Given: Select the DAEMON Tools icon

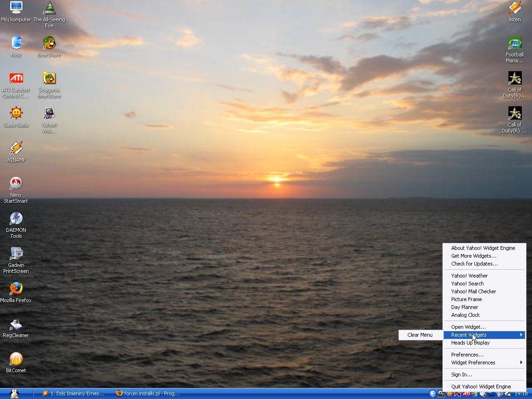Looking at the screenshot, I should pyautogui.click(x=16, y=219).
